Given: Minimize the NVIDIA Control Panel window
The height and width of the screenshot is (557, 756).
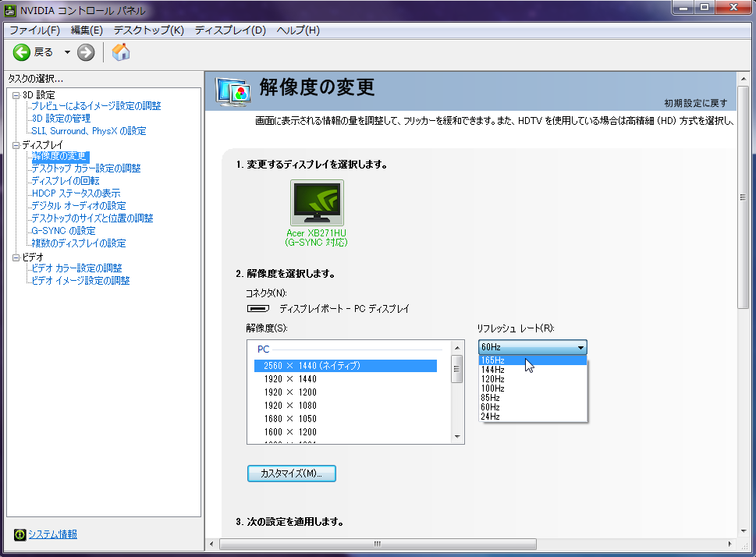Looking at the screenshot, I should 683,8.
